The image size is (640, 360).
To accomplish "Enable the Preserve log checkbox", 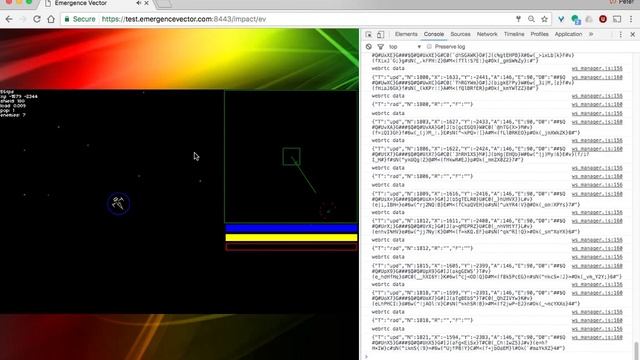I will (x=429, y=47).
